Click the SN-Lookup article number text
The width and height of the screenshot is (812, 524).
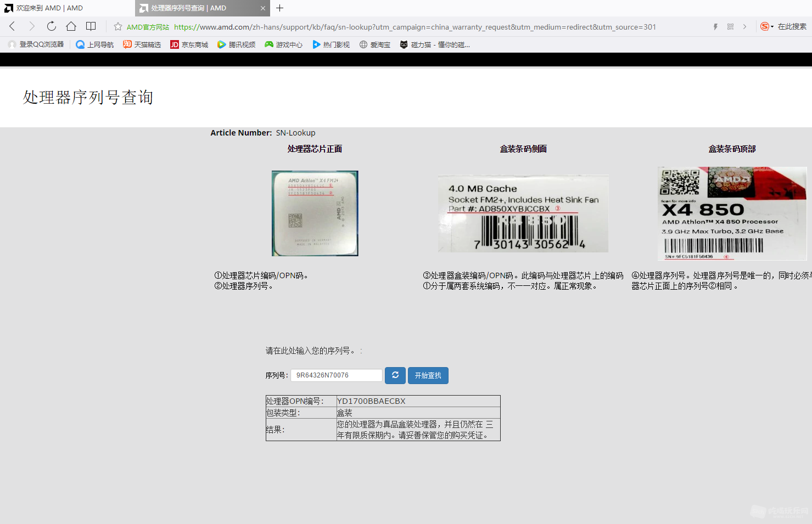tap(295, 133)
